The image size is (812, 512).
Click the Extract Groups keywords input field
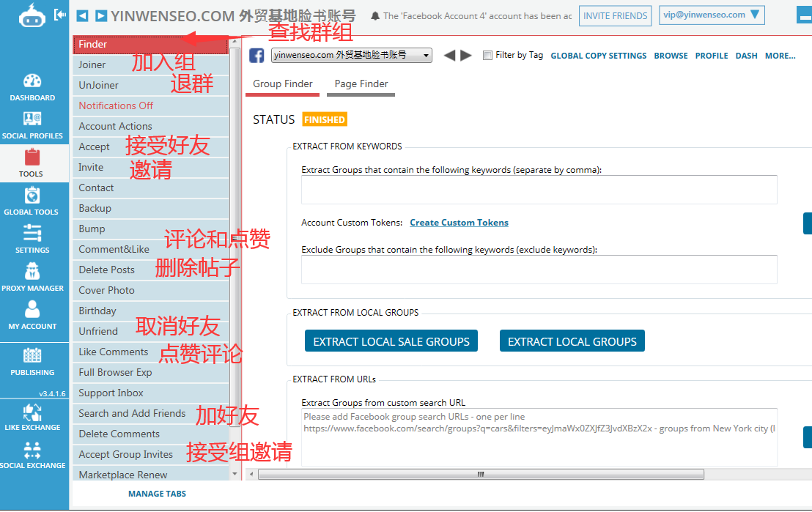[539, 190]
